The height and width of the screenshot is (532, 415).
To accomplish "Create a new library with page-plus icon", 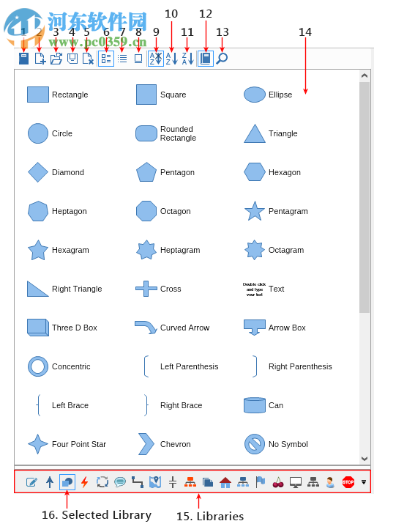I will (x=40, y=59).
